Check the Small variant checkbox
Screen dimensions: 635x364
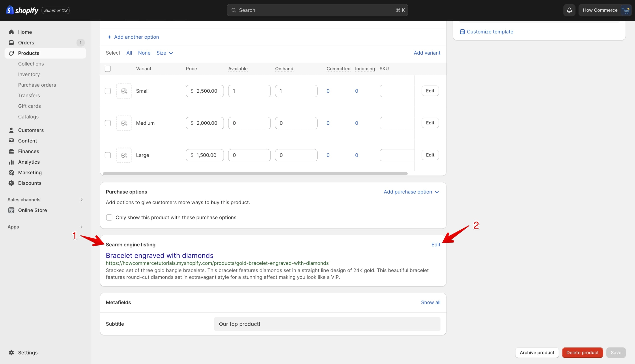tap(108, 91)
